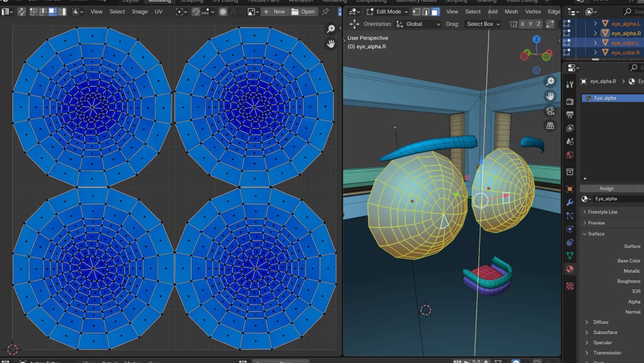Viewport: 644px width, 363px height.
Task: Select UV island select mode
Action: click(62, 12)
